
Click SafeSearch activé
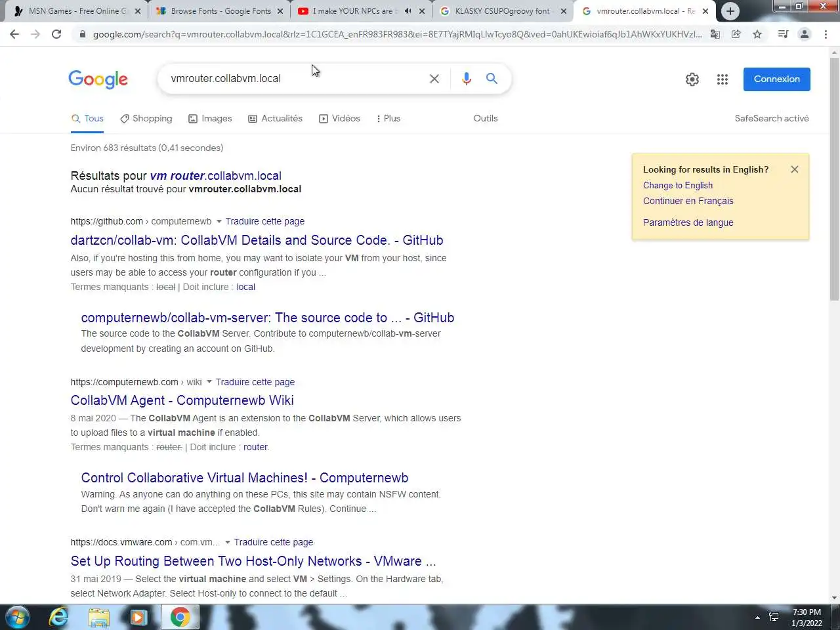pyautogui.click(x=772, y=119)
